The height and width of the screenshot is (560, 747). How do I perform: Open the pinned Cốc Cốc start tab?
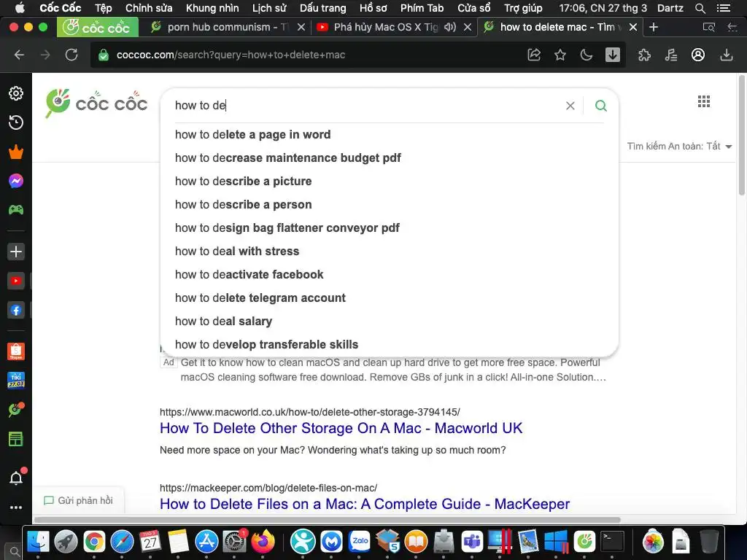click(x=98, y=27)
